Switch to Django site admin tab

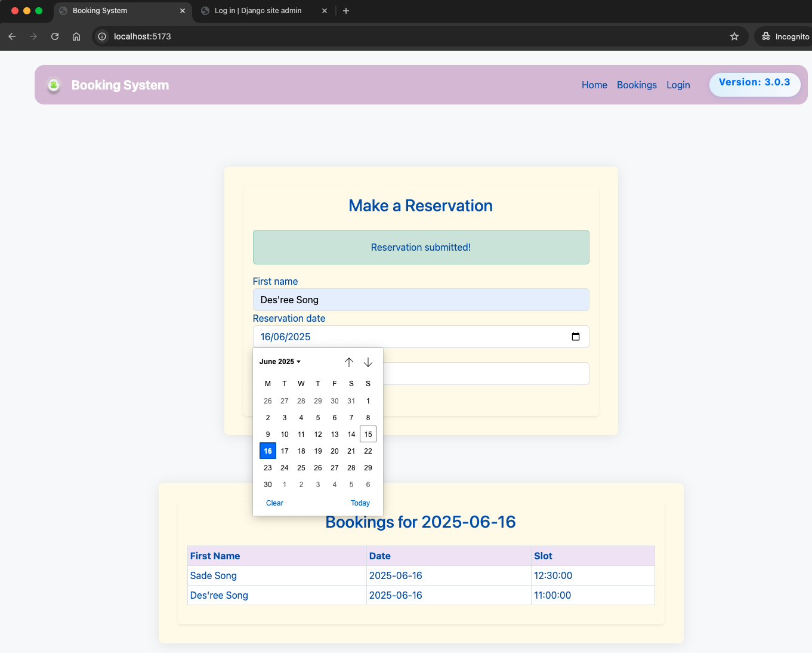tap(258, 11)
